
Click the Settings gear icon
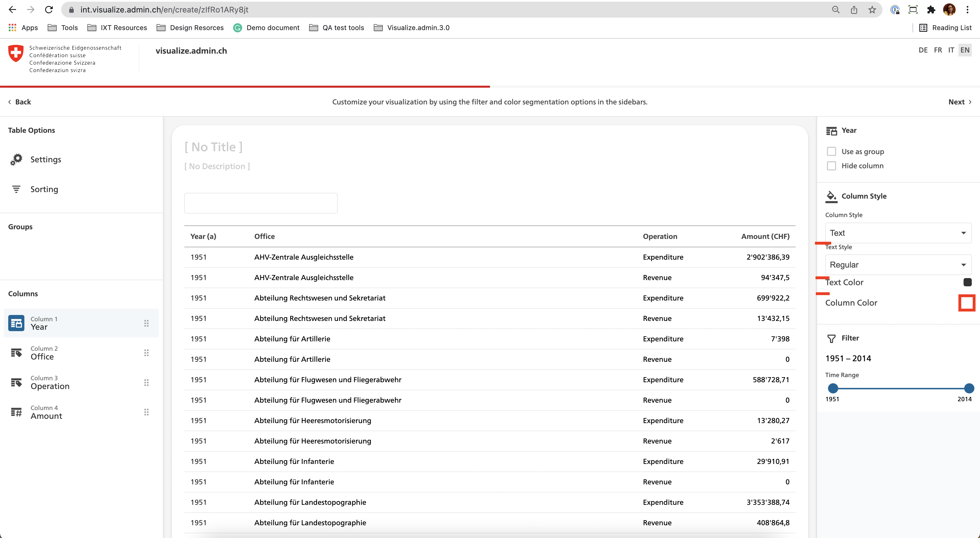click(x=16, y=159)
